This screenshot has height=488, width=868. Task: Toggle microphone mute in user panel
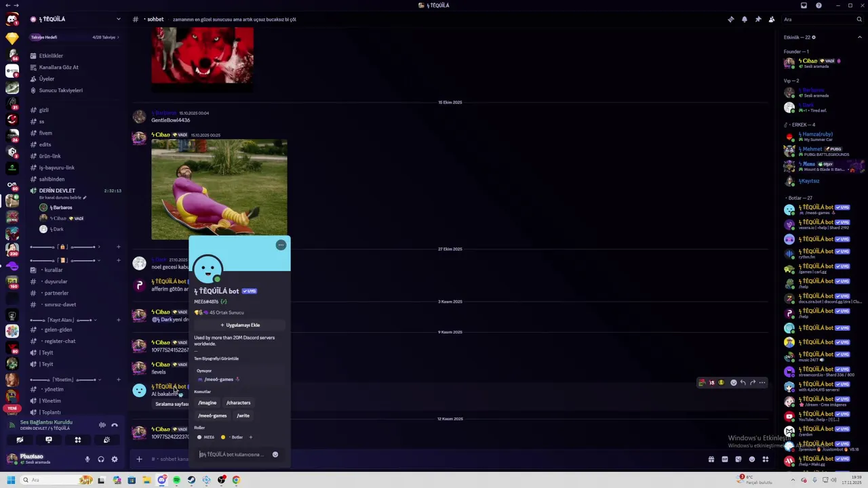(87, 459)
